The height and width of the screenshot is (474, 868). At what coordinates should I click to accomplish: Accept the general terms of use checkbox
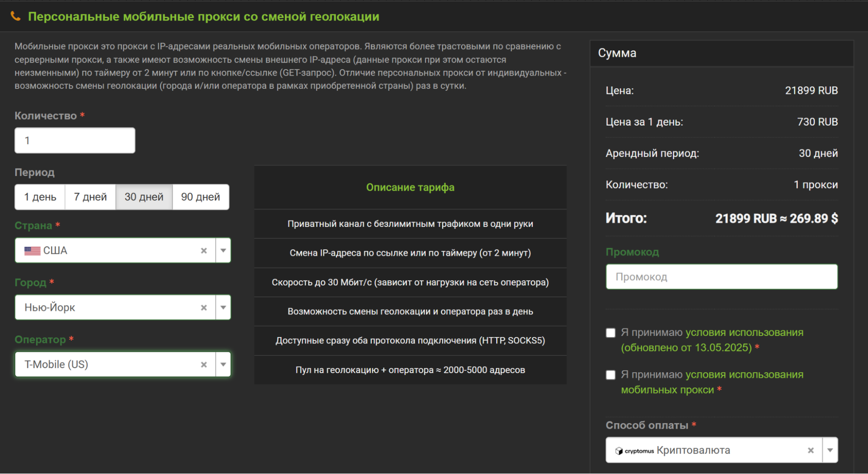(611, 333)
